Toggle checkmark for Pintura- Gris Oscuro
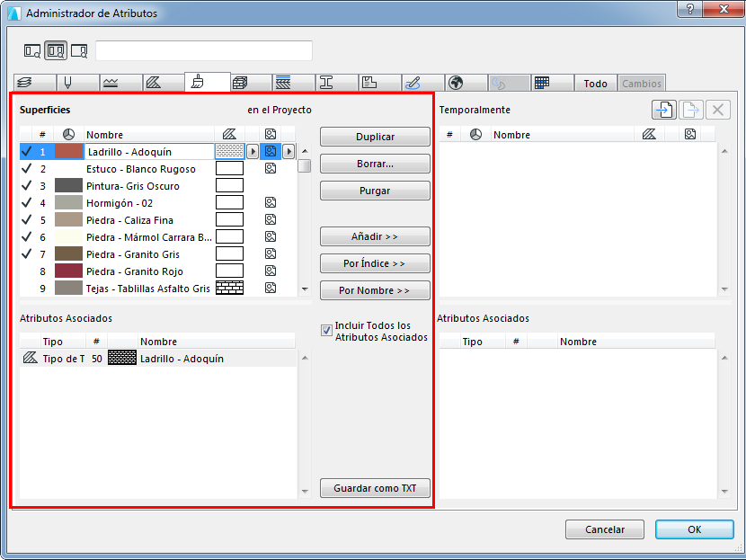 point(27,185)
